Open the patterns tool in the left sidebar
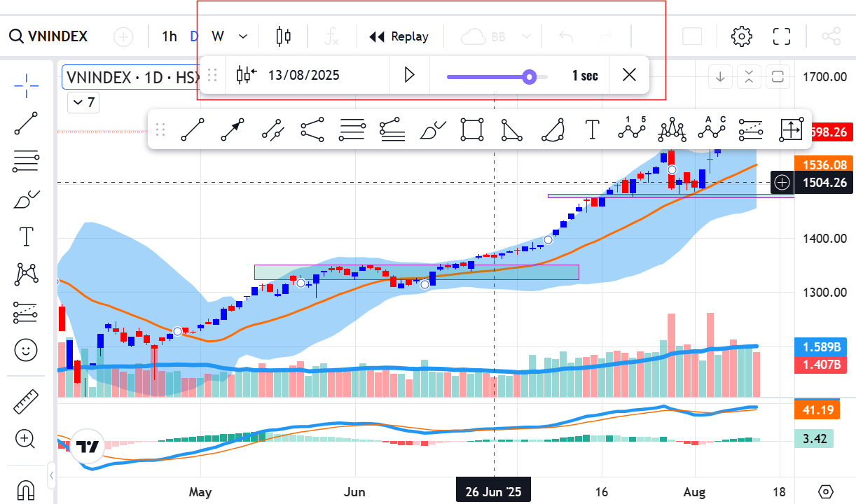 coord(26,274)
